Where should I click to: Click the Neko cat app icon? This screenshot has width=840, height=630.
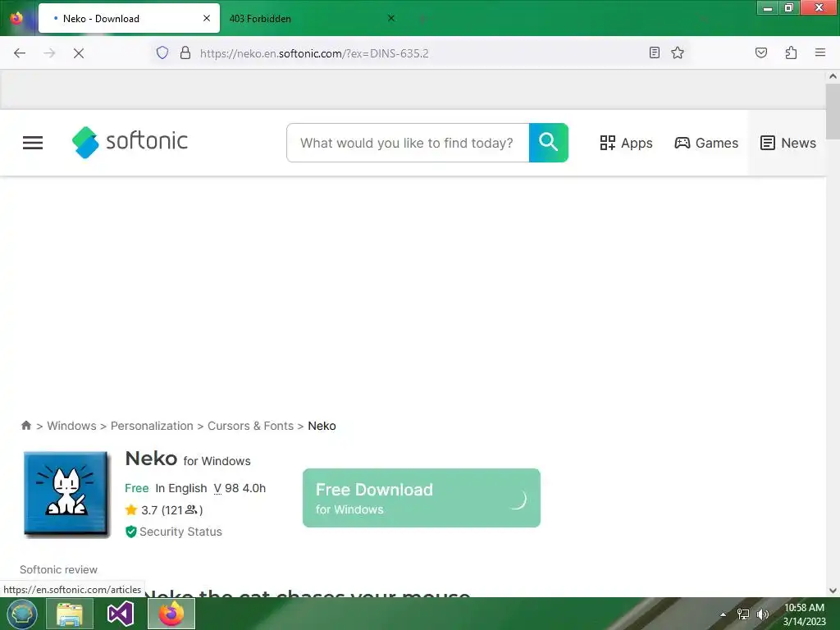point(67,493)
